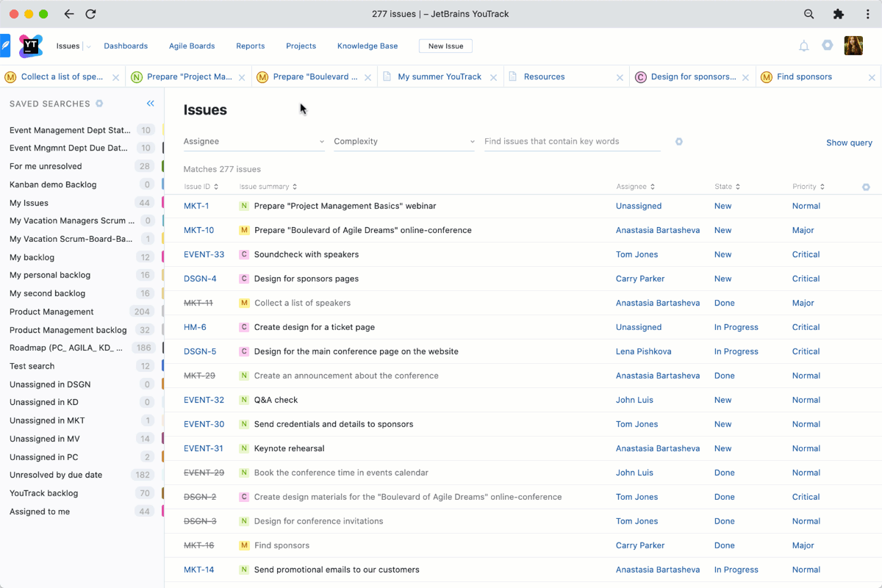
Task: Open the notifications bell
Action: (803, 46)
